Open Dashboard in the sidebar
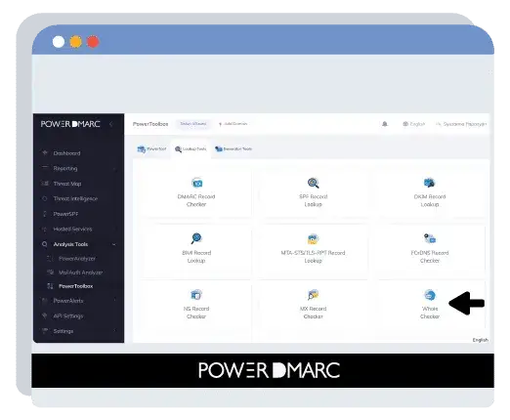Viewport: 510px width, 420px height. click(x=66, y=153)
